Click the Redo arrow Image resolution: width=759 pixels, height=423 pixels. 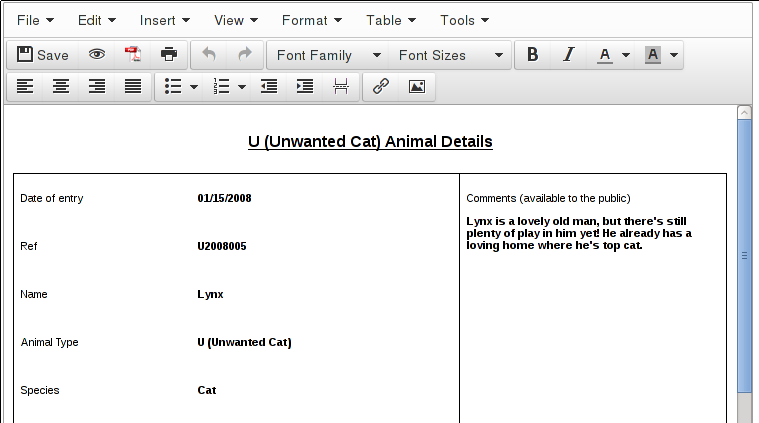245,55
